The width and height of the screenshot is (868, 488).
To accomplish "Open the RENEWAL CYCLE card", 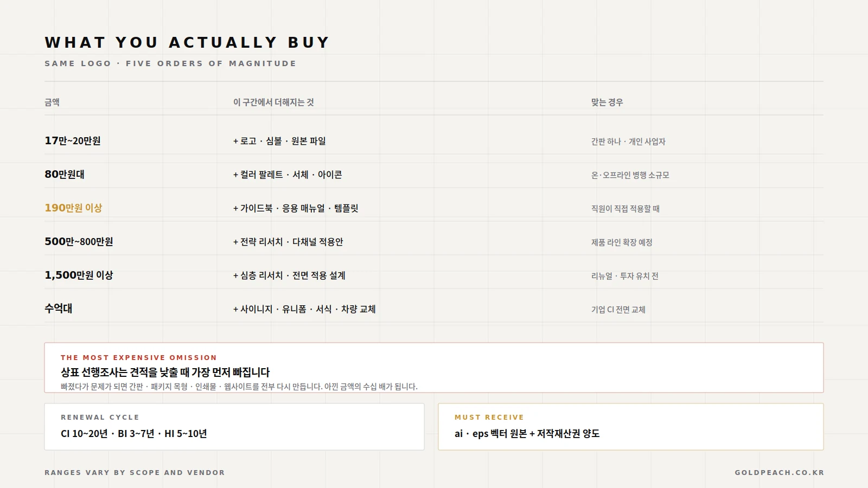I will point(234,427).
